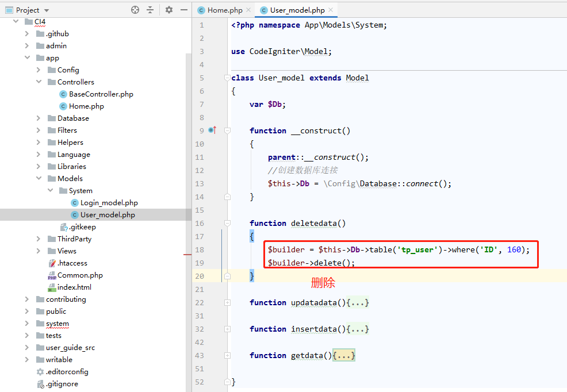Screen dimensions: 567x392
Task: Click the locate/scroll-from-source target icon
Action: coord(135,10)
